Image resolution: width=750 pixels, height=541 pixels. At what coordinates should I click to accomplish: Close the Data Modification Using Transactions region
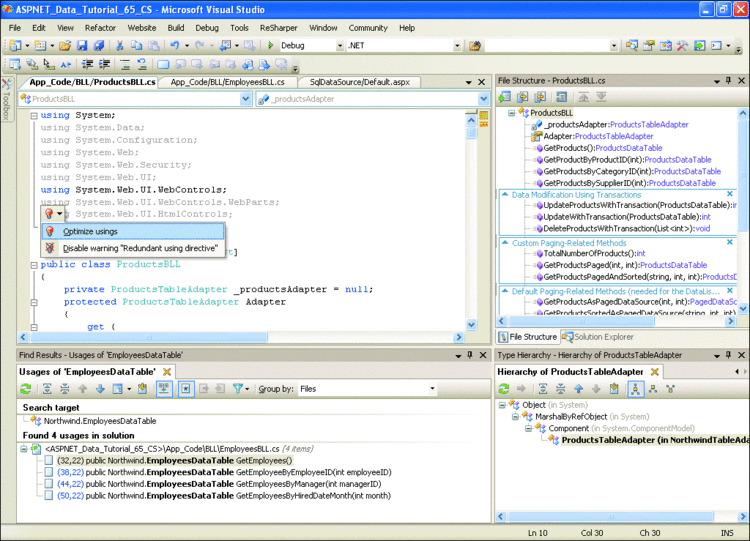pyautogui.click(x=730, y=194)
